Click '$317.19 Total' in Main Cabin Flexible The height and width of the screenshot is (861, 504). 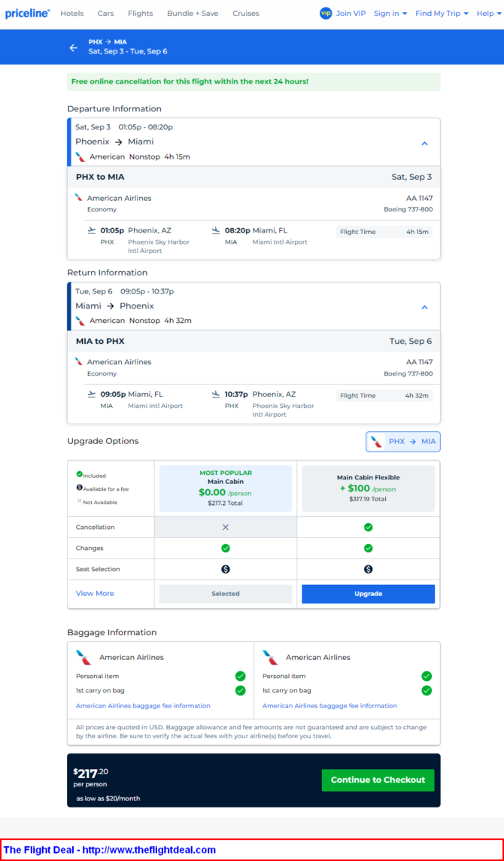[x=368, y=499]
